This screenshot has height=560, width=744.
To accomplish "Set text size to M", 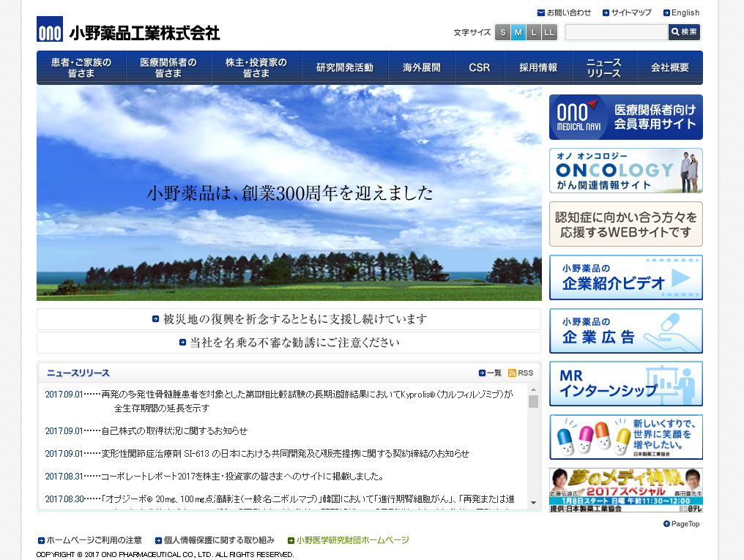I will [518, 32].
